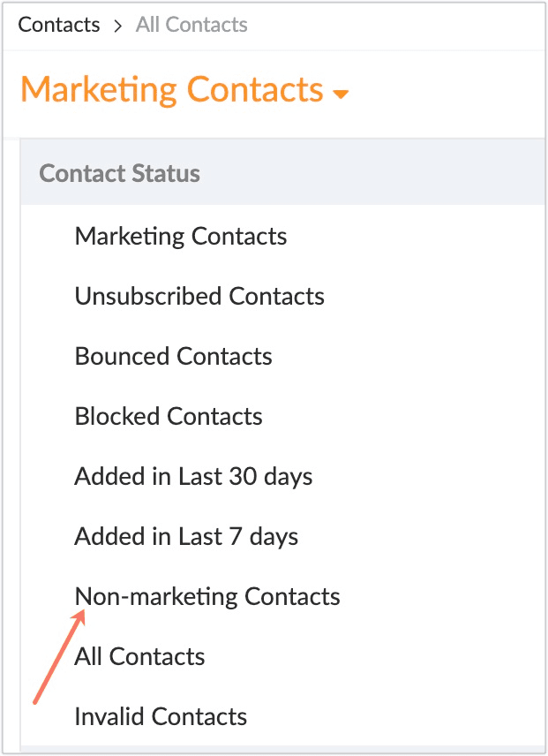Click the Contact Status section header
Viewport: 548px width, 756px height.
tap(119, 173)
